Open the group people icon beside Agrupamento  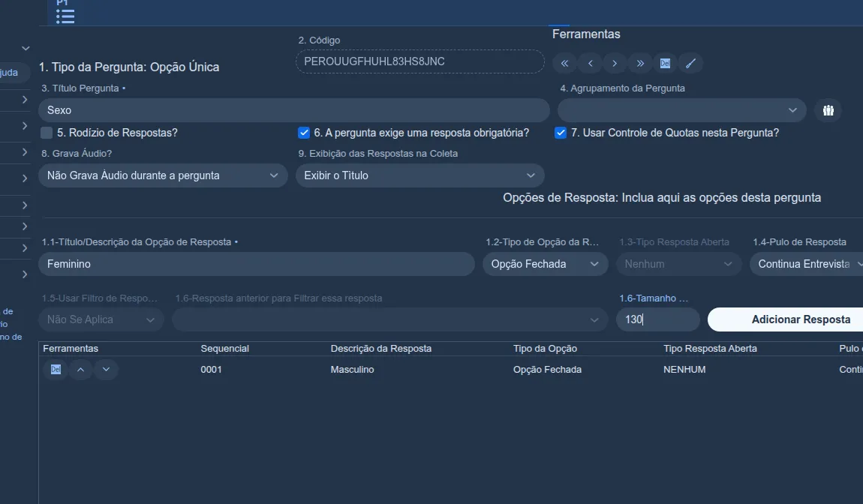point(828,110)
